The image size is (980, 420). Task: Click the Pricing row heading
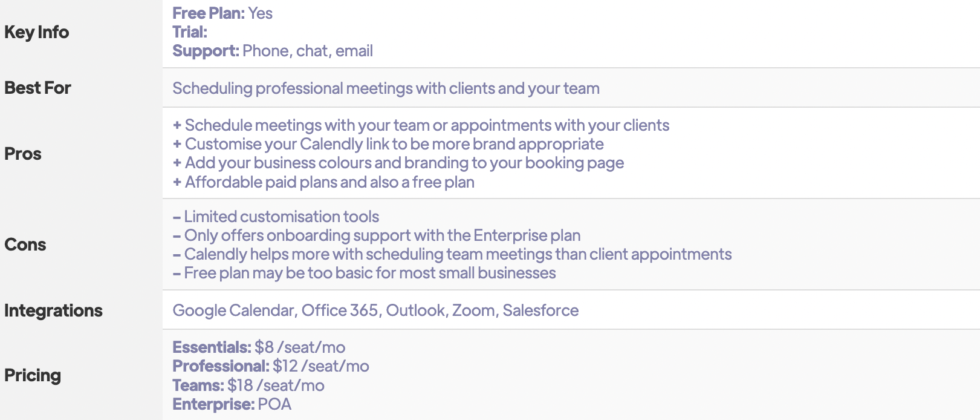click(x=33, y=375)
